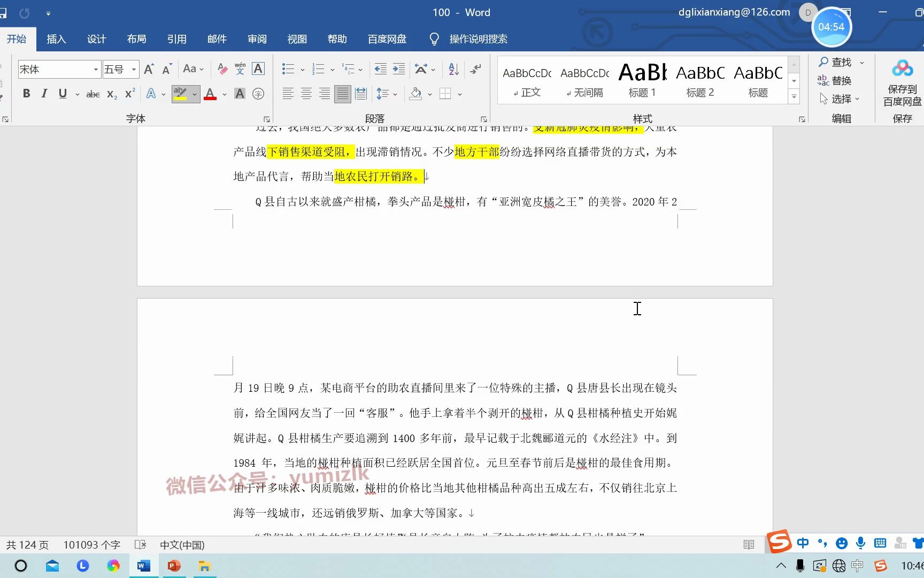
Task: Expand the font name dropdown
Action: pyautogui.click(x=96, y=70)
